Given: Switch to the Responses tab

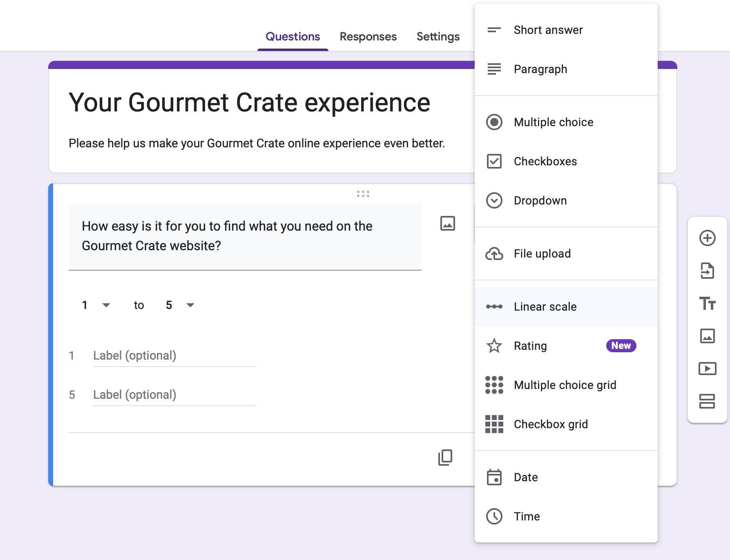Looking at the screenshot, I should pos(368,36).
